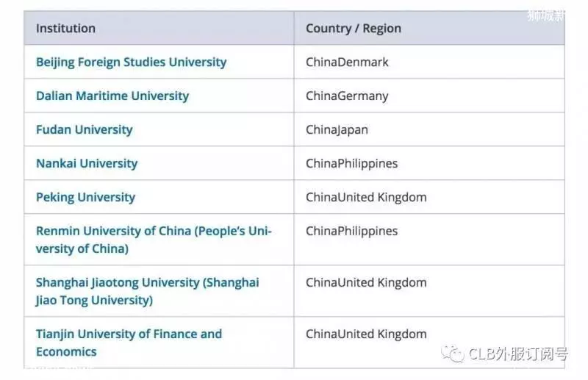This screenshot has height=380, width=588.
Task: Open Dalian Maritime University link
Action: click(x=112, y=96)
